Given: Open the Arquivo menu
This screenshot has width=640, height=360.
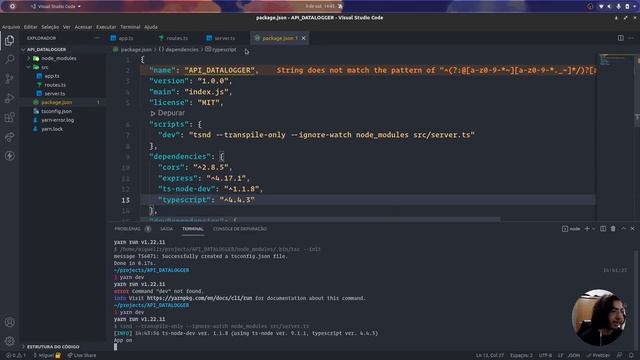Looking at the screenshot, I should [x=11, y=27].
